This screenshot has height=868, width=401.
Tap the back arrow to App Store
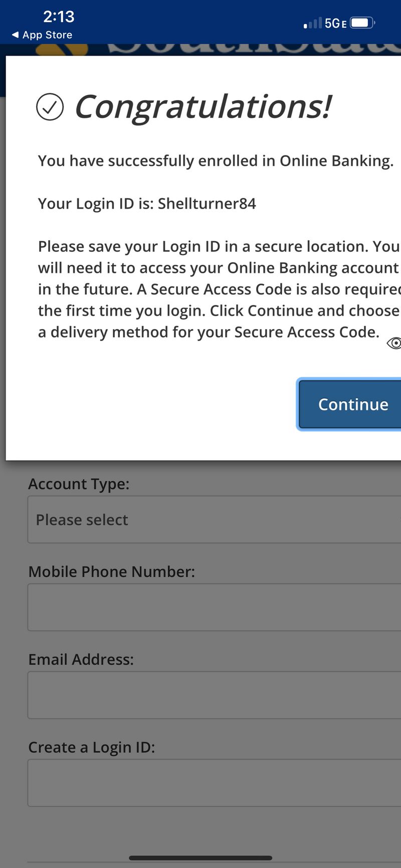pos(15,35)
